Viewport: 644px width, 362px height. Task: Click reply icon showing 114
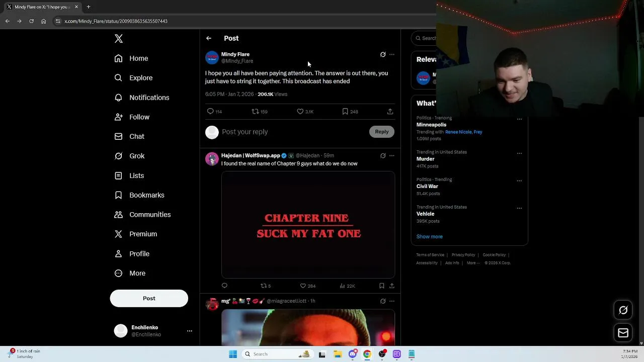pyautogui.click(x=214, y=112)
